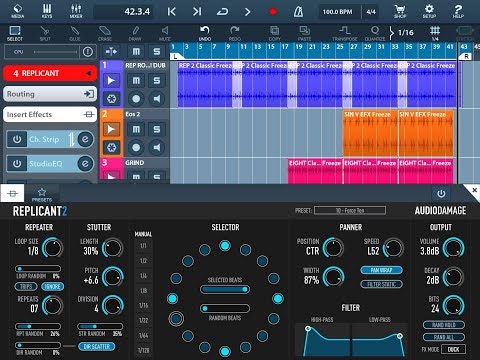Open the Shop

[x=400, y=11]
